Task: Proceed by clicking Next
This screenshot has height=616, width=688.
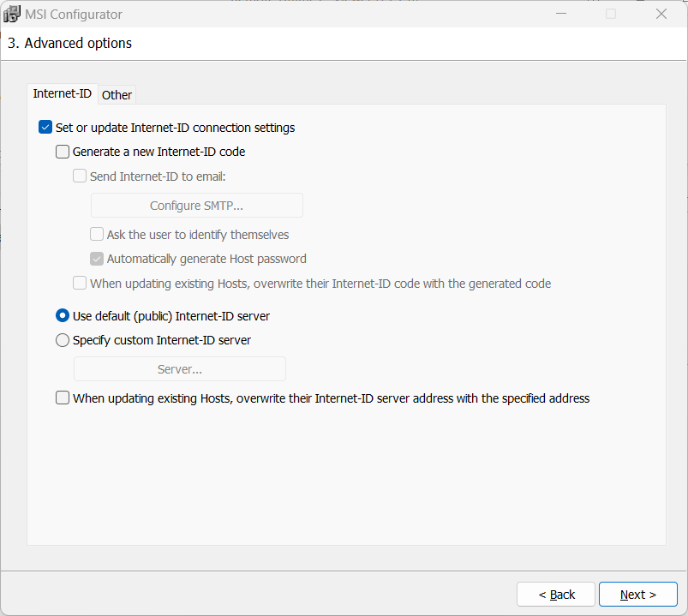Action: tap(637, 595)
